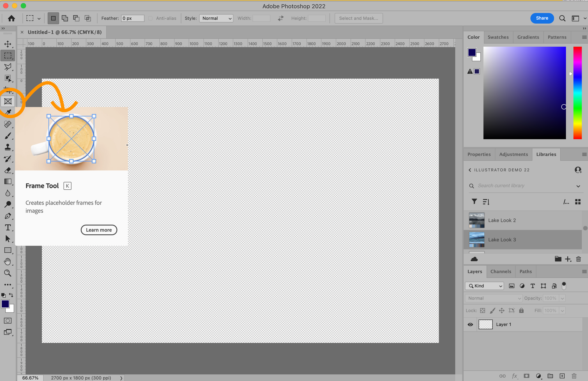Toggle Quick Mask mode
The height and width of the screenshot is (381, 588).
pos(8,320)
